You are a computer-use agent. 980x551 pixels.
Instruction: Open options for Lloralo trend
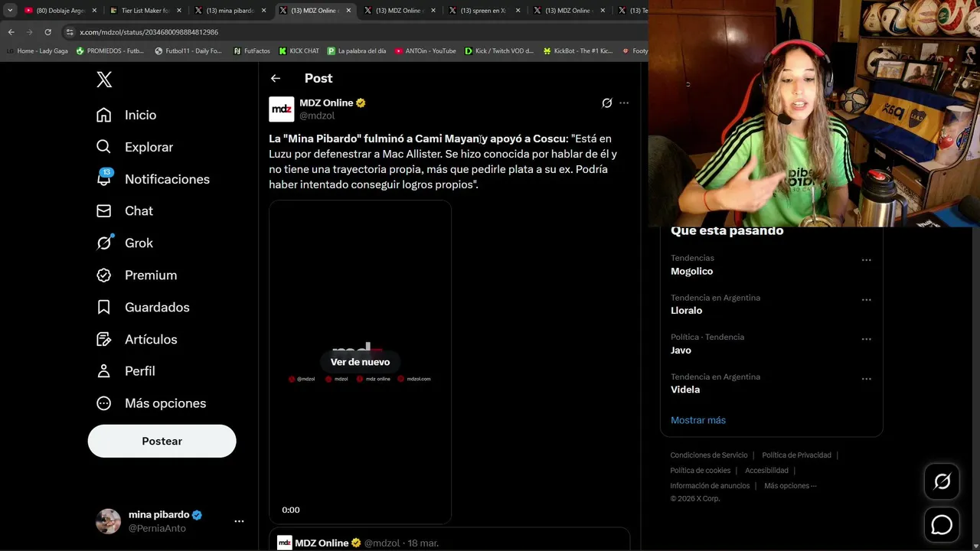click(866, 300)
